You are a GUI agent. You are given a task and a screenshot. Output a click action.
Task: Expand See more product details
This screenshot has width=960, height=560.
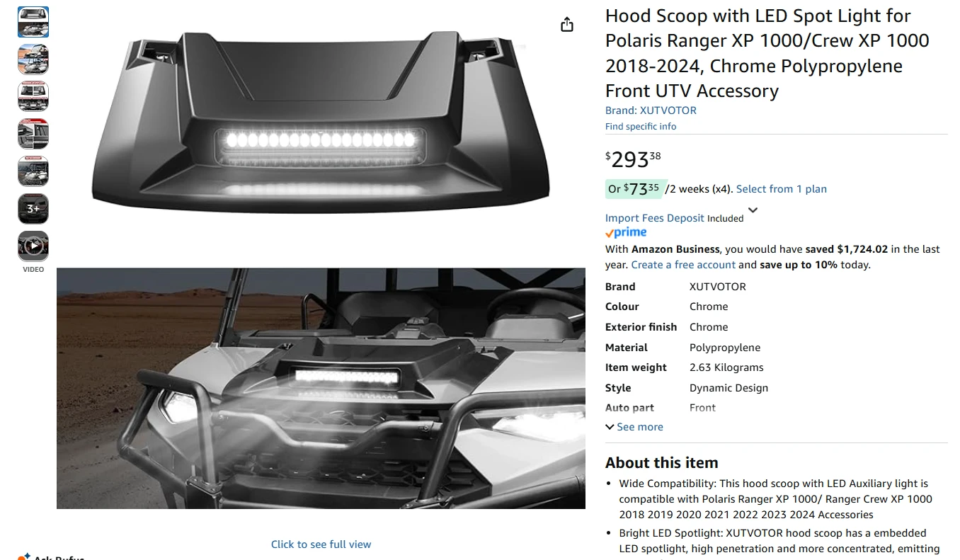tap(634, 427)
